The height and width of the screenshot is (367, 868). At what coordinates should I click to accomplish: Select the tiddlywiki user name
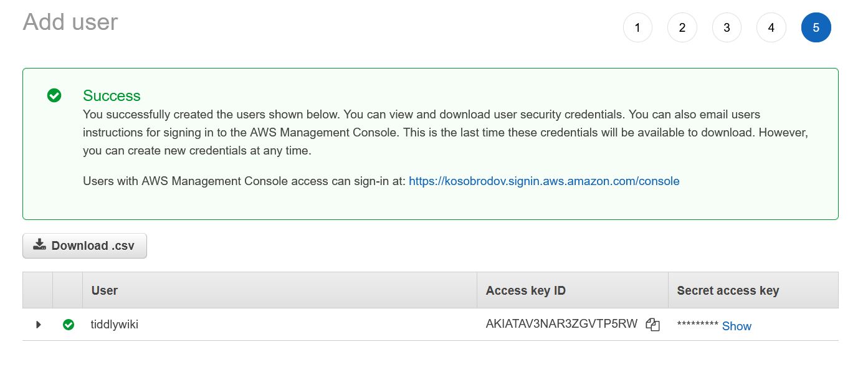click(x=115, y=325)
